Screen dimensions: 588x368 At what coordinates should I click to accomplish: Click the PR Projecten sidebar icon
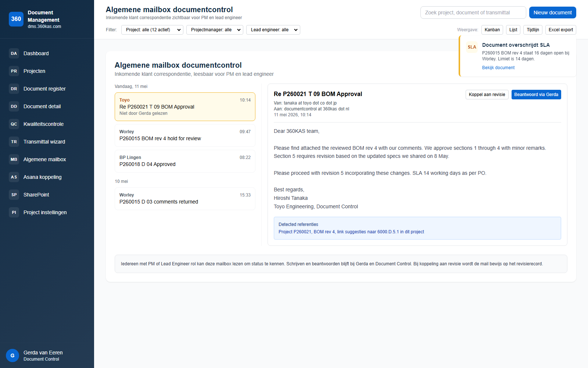[x=14, y=71]
